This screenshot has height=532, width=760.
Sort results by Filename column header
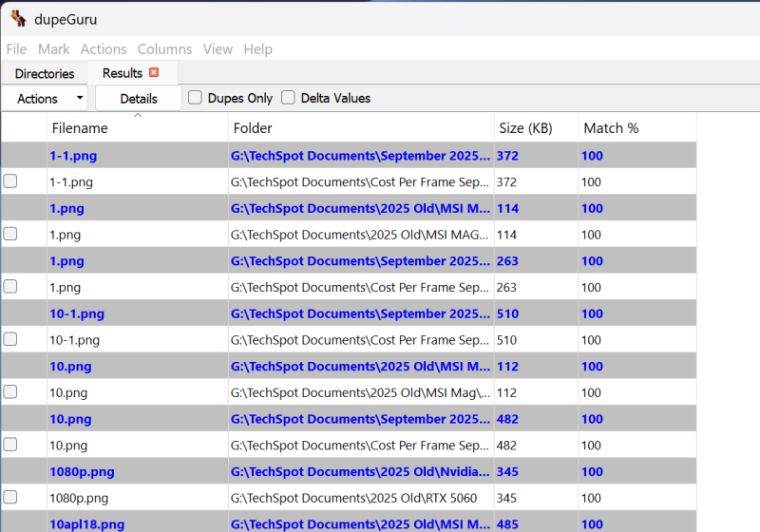80,128
